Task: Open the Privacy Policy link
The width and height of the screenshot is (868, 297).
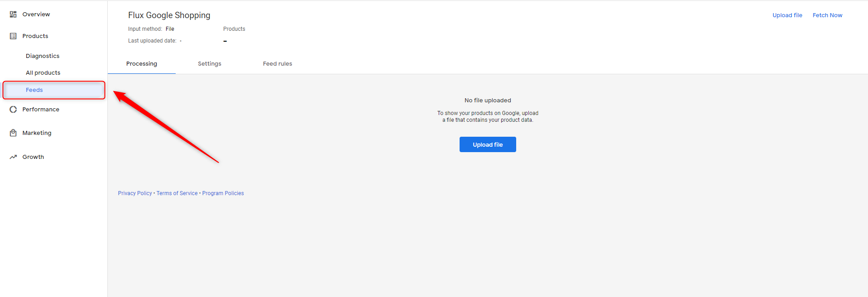Action: (x=135, y=193)
